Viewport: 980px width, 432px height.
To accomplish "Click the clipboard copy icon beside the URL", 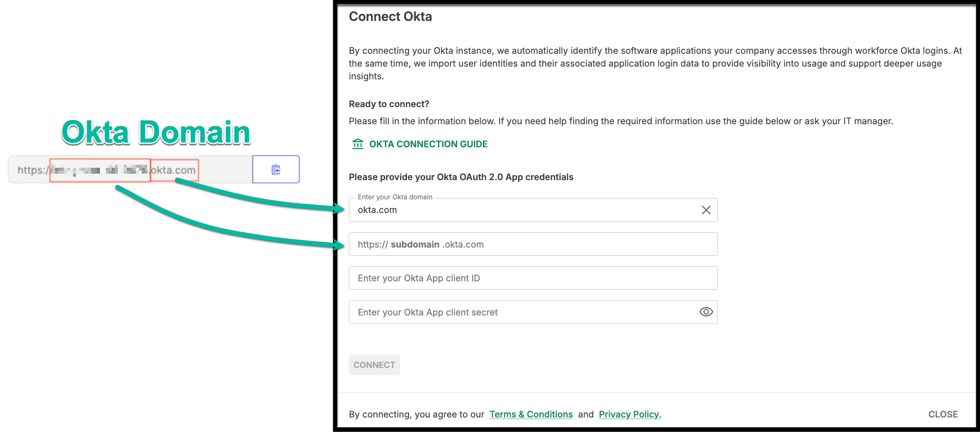I will [276, 169].
